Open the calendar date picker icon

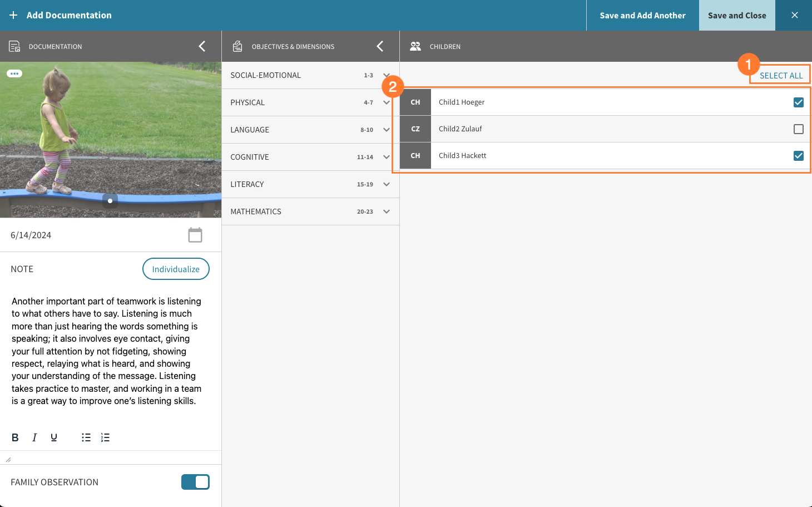[x=195, y=235]
